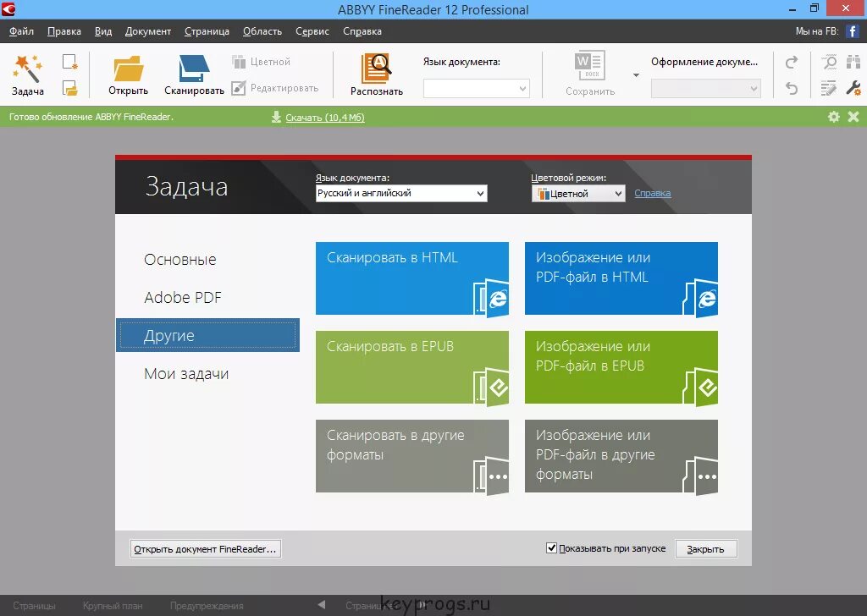Open the Вид menu
Image resolution: width=867 pixels, height=616 pixels.
[102, 31]
